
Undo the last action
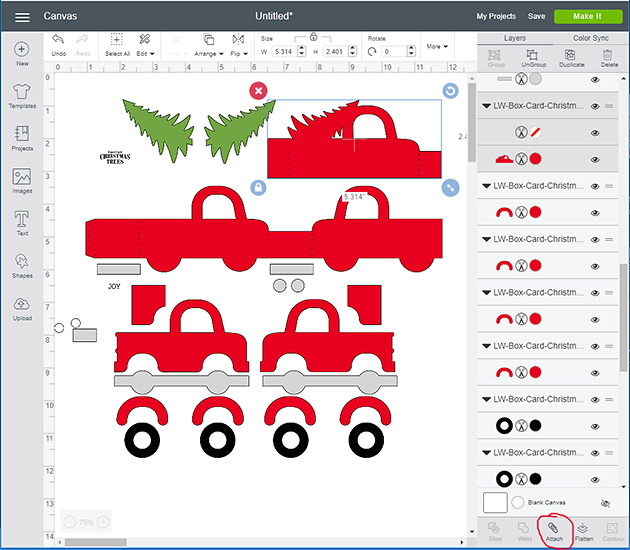pos(58,45)
